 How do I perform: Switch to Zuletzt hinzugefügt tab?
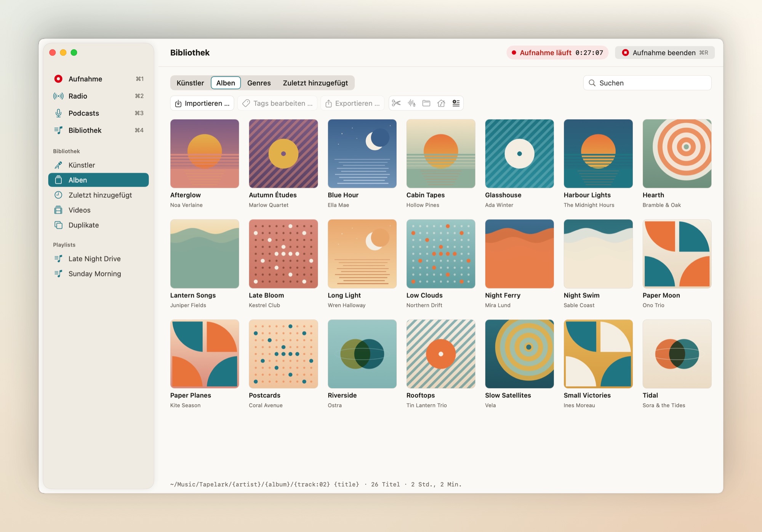[x=315, y=83]
